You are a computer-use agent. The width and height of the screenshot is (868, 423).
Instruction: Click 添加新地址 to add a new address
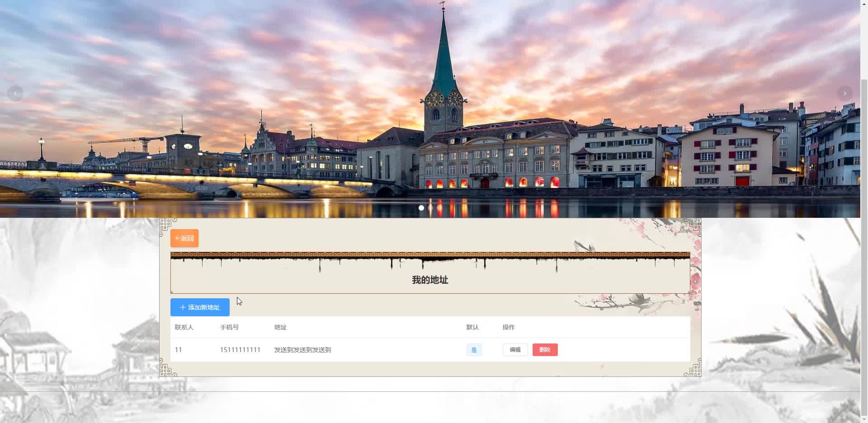pyautogui.click(x=200, y=307)
